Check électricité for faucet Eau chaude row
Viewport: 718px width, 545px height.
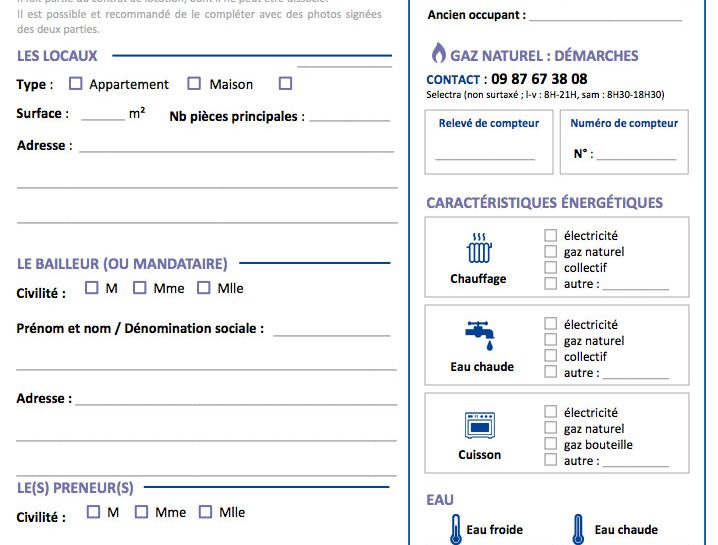(550, 324)
